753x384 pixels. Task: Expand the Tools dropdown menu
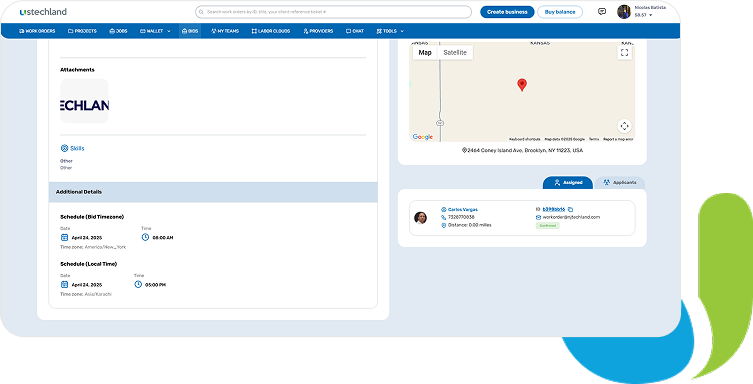[390, 31]
